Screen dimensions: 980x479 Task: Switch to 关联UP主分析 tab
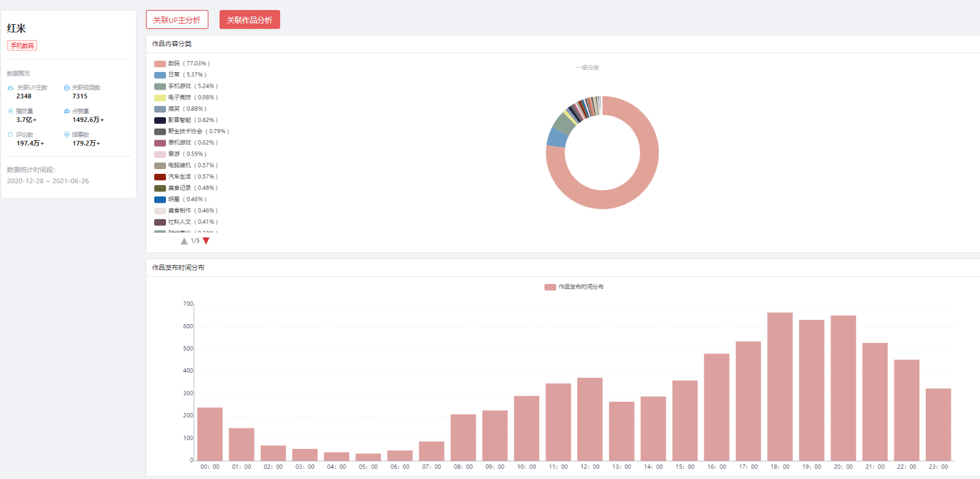coord(177,19)
